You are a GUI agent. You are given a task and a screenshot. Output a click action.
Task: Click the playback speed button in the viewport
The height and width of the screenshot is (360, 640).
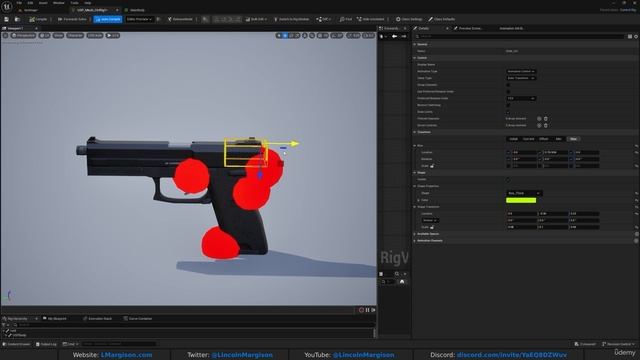(x=113, y=36)
